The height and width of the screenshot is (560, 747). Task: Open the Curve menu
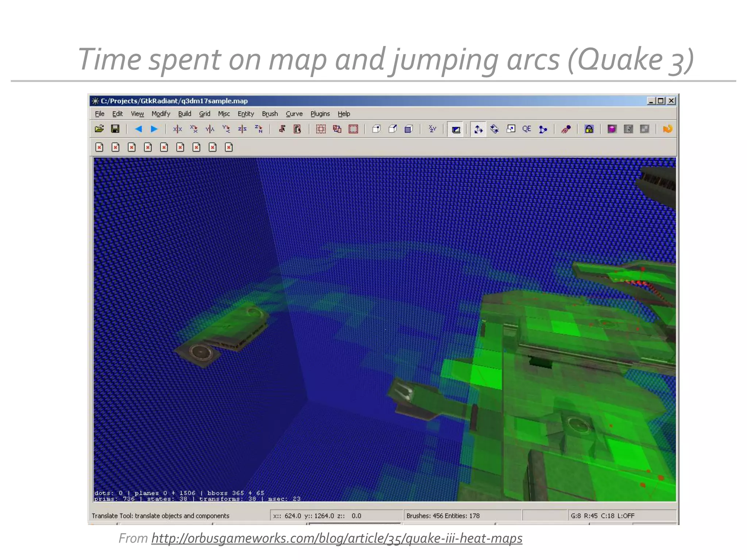[x=294, y=114]
